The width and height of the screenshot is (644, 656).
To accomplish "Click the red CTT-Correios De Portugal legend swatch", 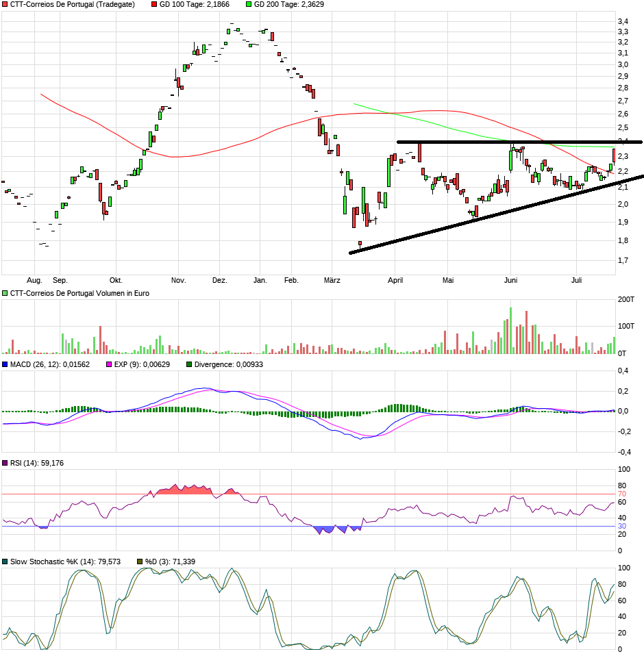I will tap(5, 4).
